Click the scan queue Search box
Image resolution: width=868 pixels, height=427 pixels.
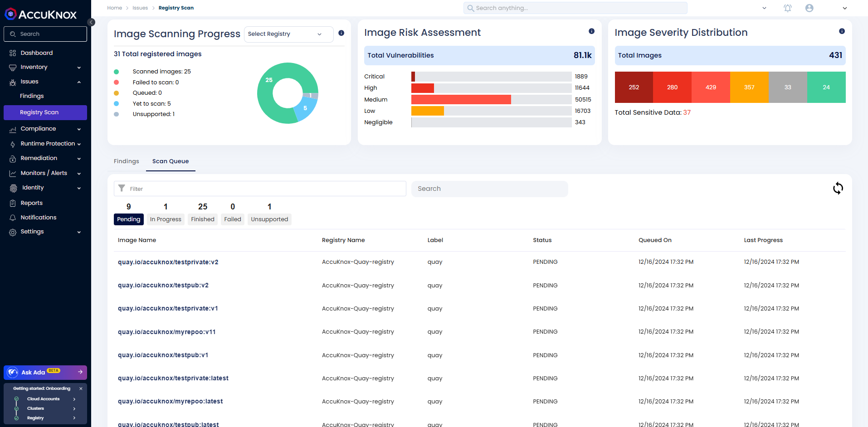click(490, 189)
